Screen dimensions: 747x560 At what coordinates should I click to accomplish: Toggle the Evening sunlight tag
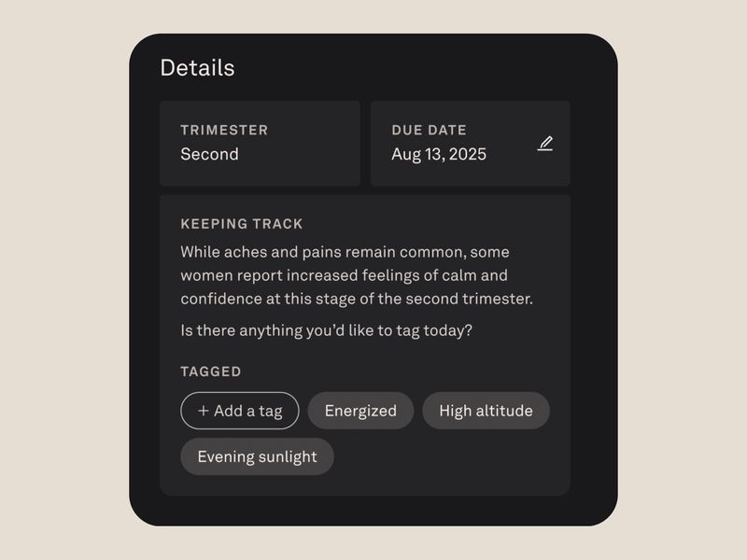pos(257,456)
